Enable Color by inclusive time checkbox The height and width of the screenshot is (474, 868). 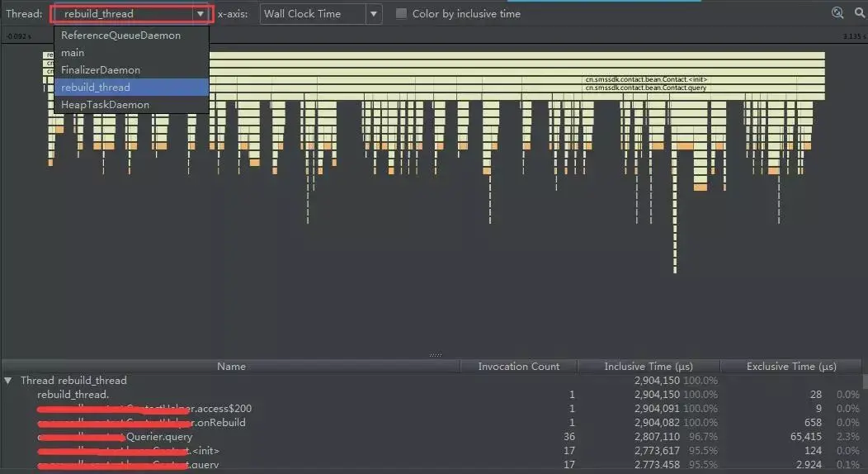coord(401,14)
